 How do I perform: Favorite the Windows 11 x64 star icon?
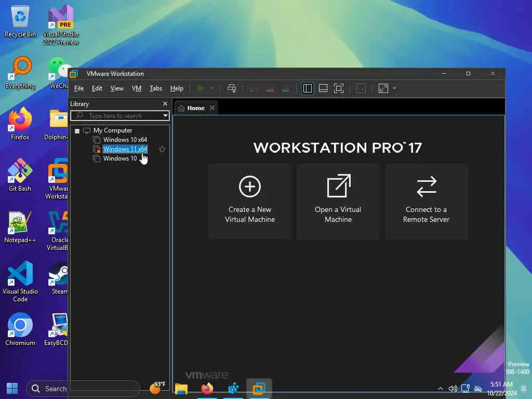coord(162,149)
